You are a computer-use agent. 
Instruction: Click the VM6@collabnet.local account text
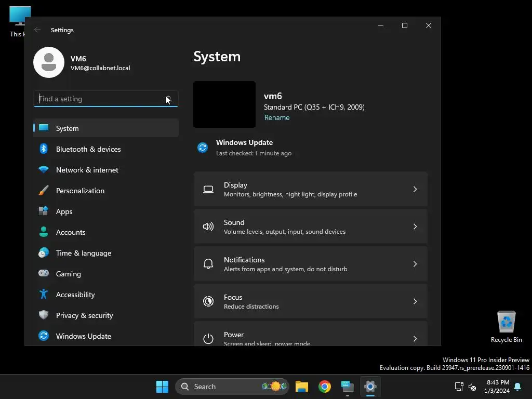tap(100, 68)
